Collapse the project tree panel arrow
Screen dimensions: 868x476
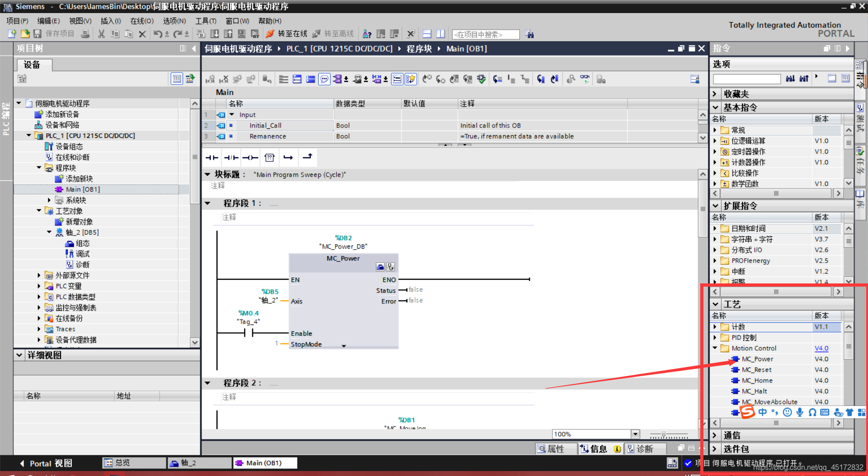194,48
